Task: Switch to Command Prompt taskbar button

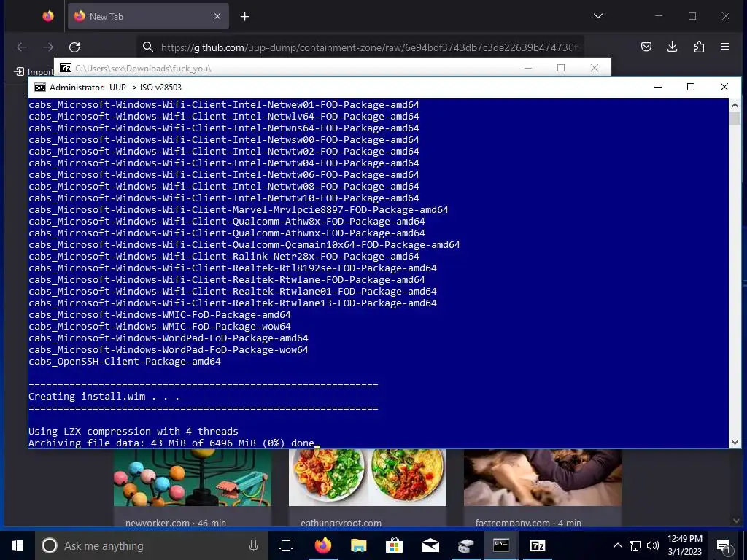Action: pos(501,545)
